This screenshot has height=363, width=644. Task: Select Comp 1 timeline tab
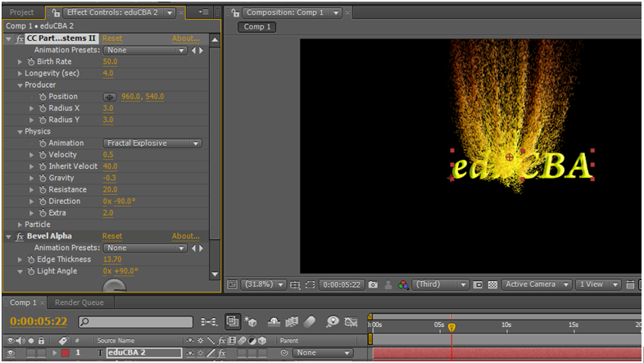23,302
